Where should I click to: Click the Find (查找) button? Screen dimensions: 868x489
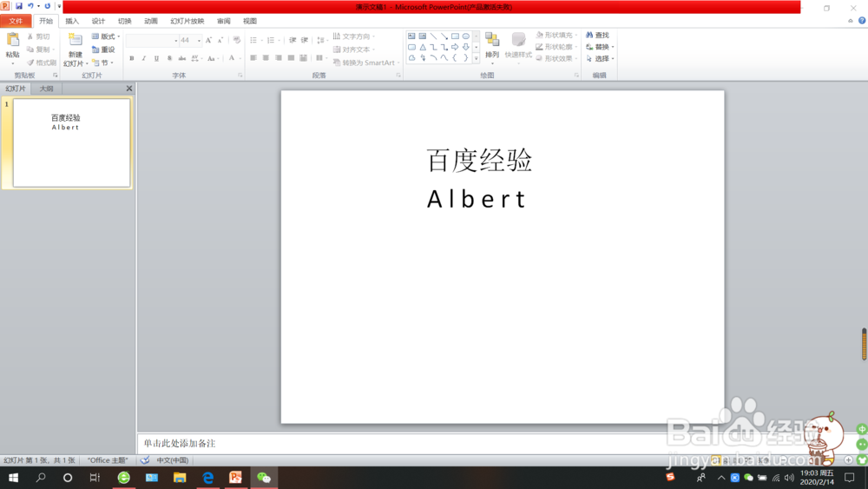pyautogui.click(x=598, y=35)
